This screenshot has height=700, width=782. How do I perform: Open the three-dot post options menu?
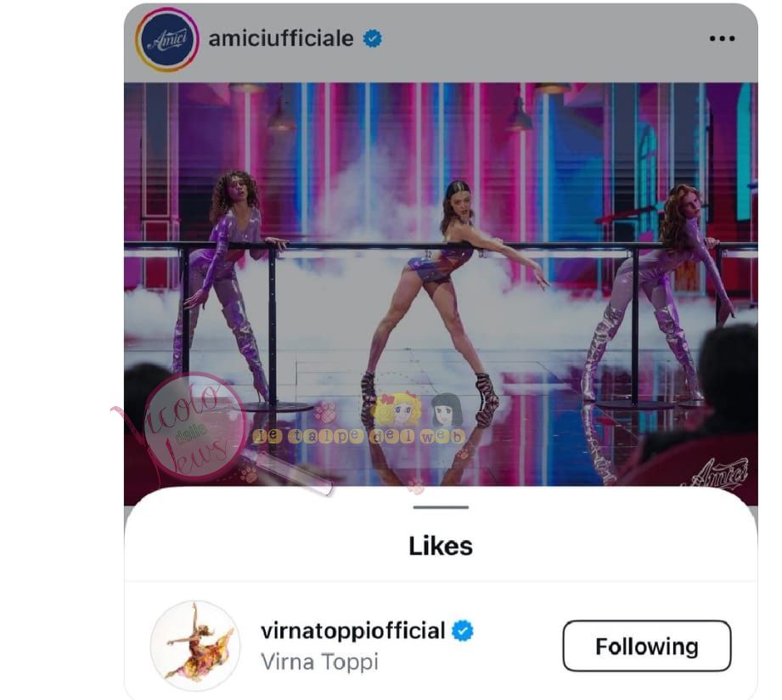722,39
